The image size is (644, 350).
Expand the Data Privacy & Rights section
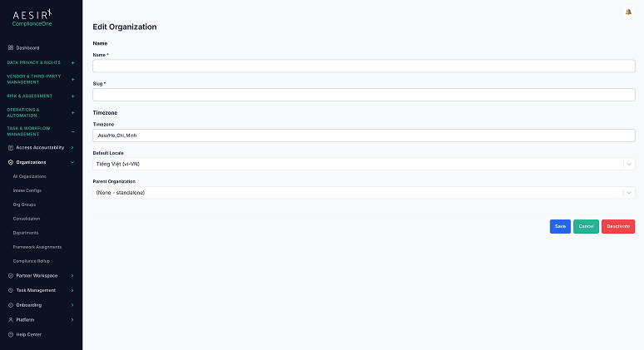coord(72,63)
